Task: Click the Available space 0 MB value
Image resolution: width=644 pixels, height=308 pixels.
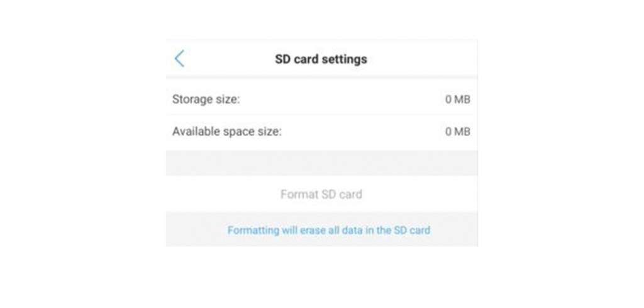Action: point(457,132)
